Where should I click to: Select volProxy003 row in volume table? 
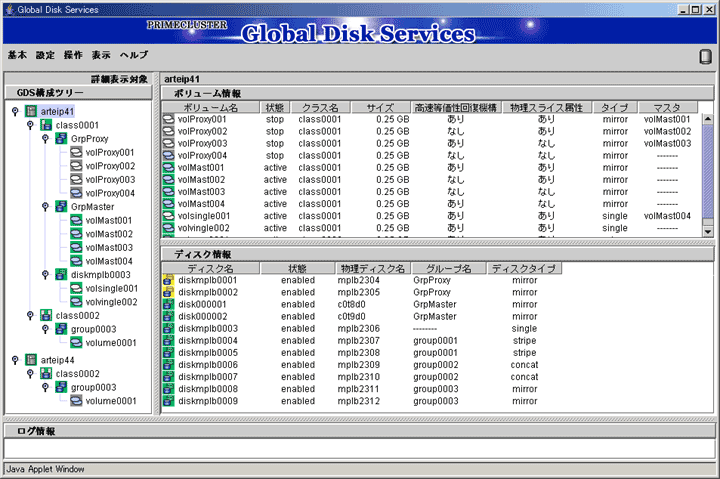tap(431, 143)
